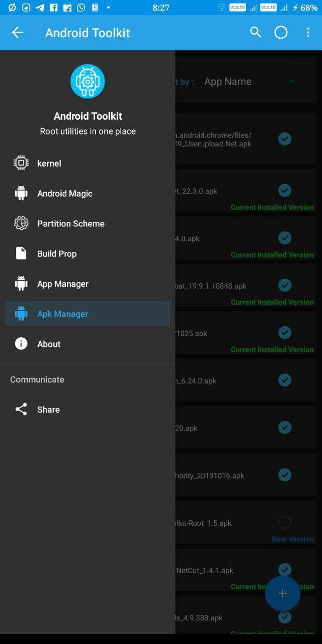
Task: Tap the Android Toolkit title text
Action: (x=88, y=33)
